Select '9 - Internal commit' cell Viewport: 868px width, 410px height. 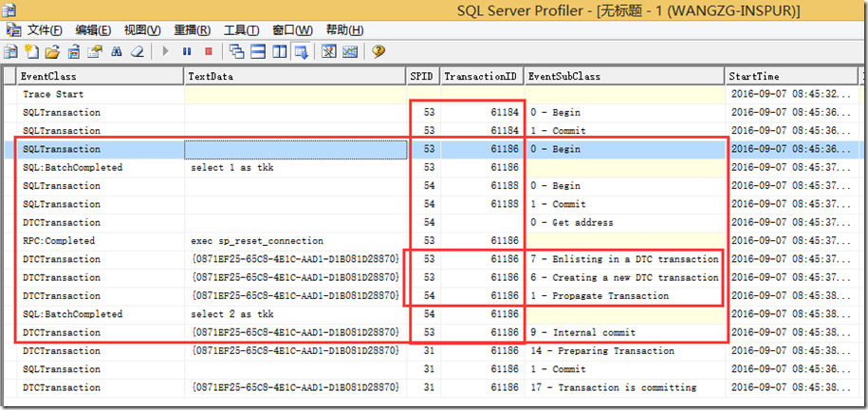pos(624,332)
